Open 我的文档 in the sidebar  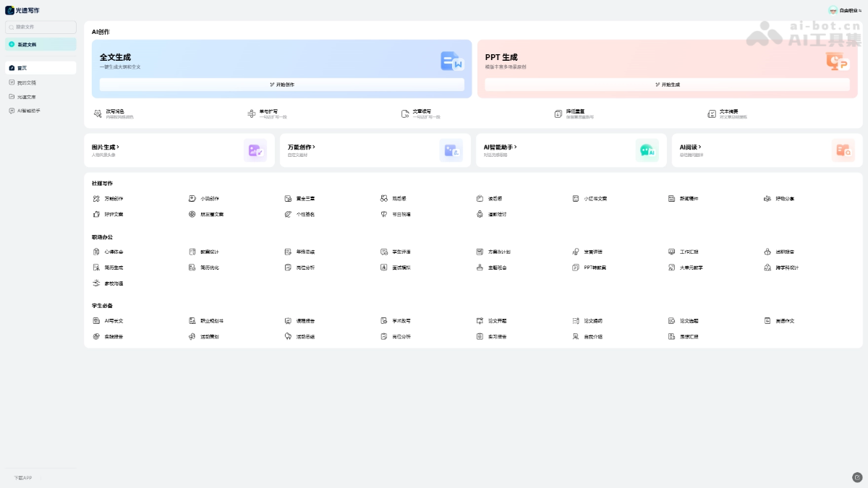coord(41,82)
